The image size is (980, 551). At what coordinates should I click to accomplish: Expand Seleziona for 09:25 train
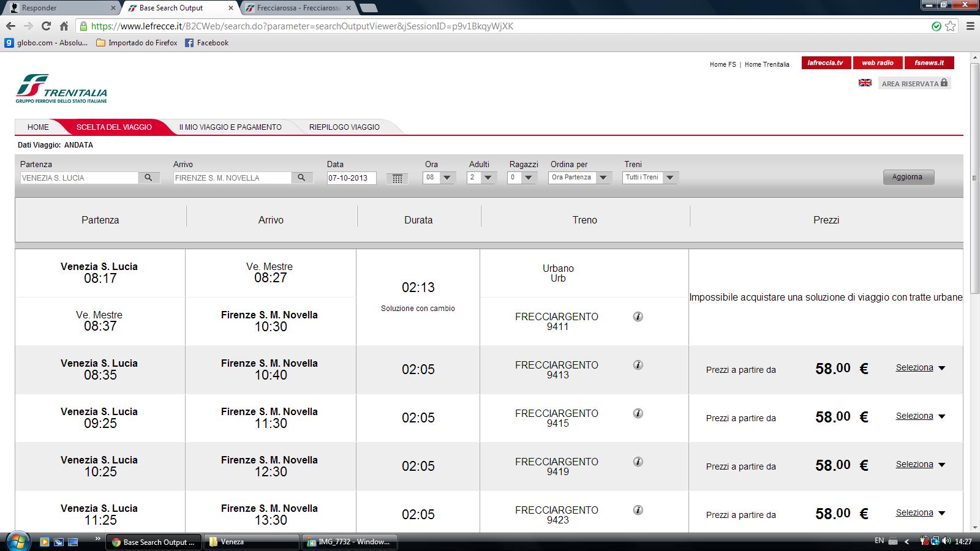coord(921,416)
